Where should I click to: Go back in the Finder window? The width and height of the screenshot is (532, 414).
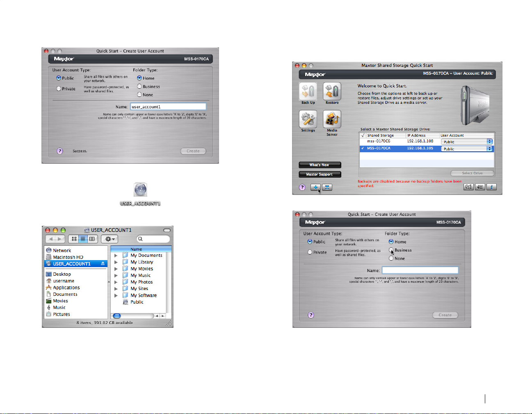(x=50, y=239)
